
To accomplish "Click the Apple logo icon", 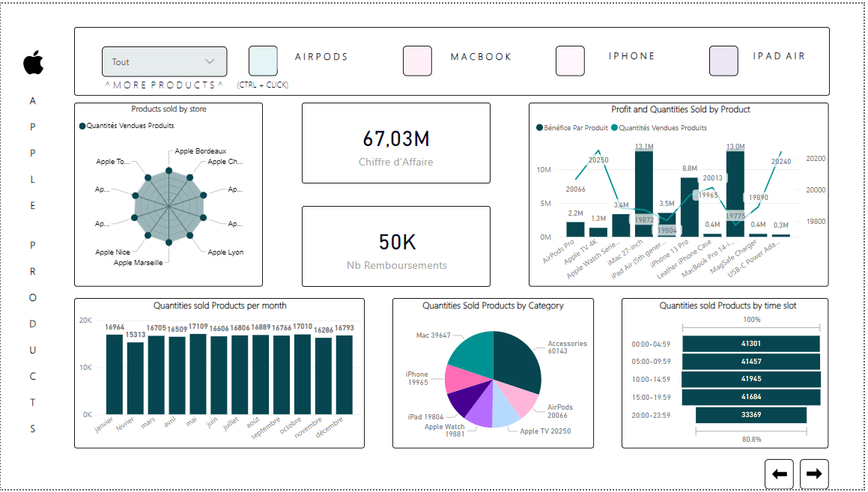I will pos(34,63).
